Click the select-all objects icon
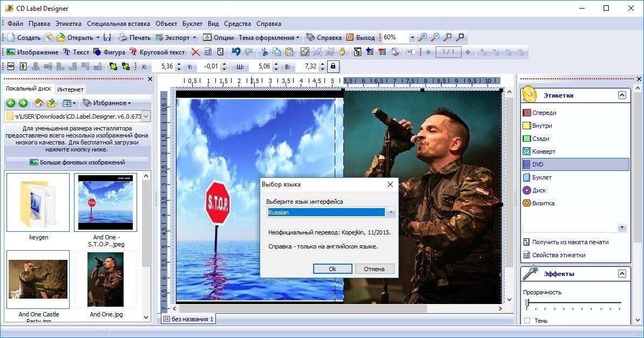This screenshot has height=338, width=644. point(305,52)
